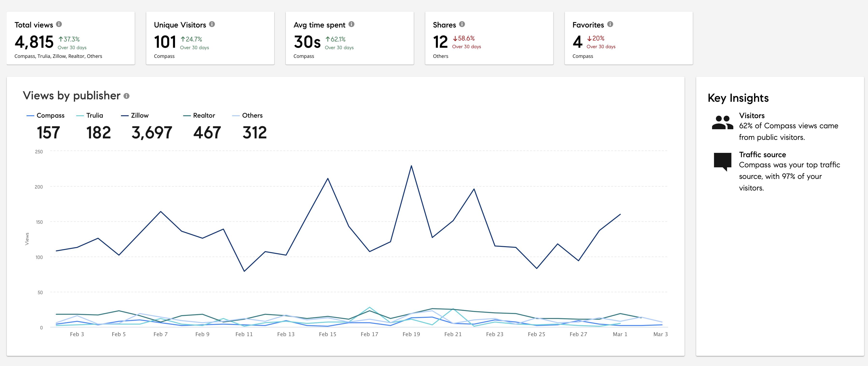This screenshot has width=868, height=366.
Task: Click info icon next to Favorites
Action: [610, 24]
